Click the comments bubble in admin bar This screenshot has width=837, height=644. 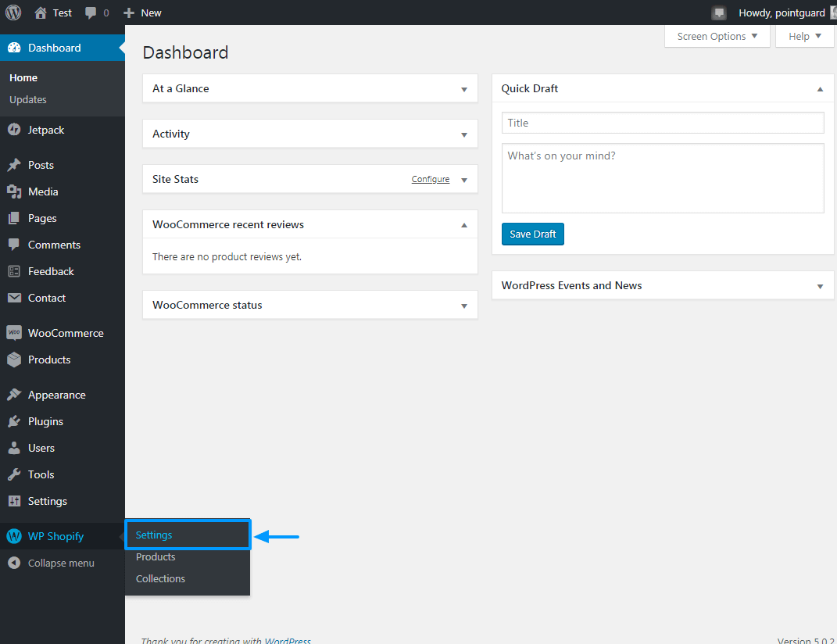point(91,13)
